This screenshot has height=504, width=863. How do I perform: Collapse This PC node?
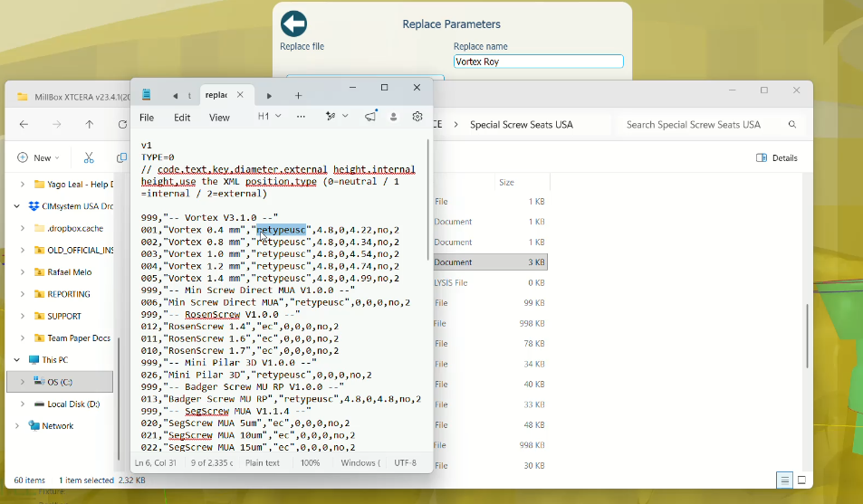click(17, 360)
